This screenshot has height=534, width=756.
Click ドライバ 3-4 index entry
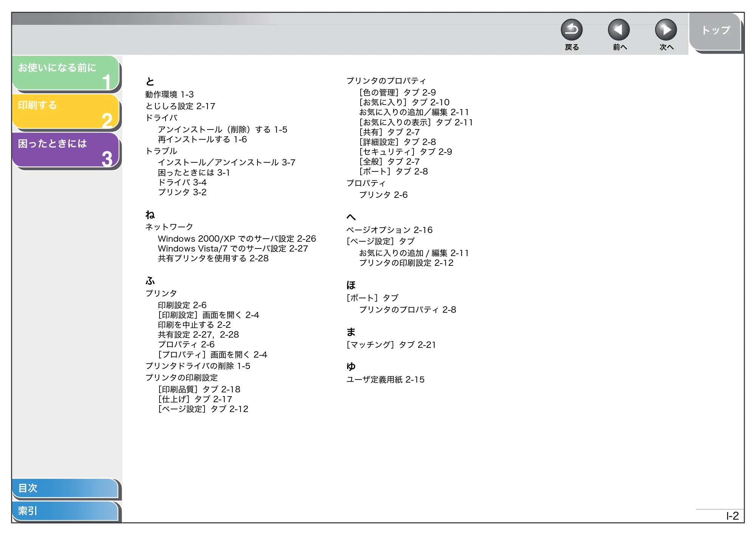[x=182, y=182]
